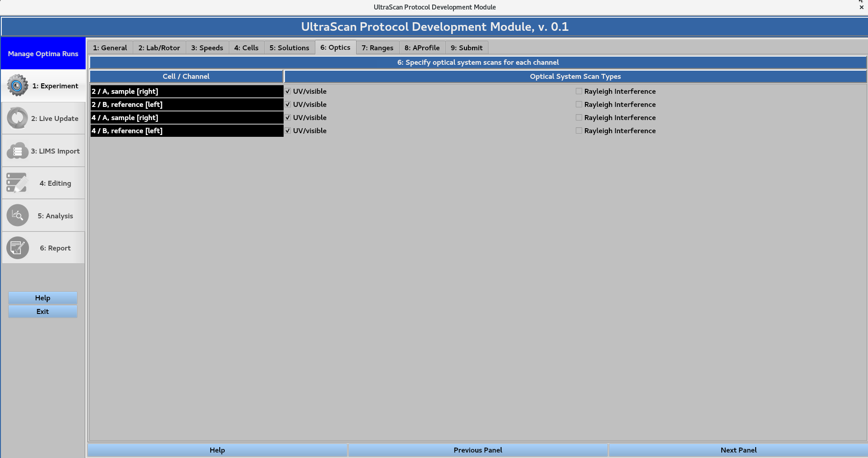Click the Previous Panel button
The image size is (868, 458).
click(477, 450)
